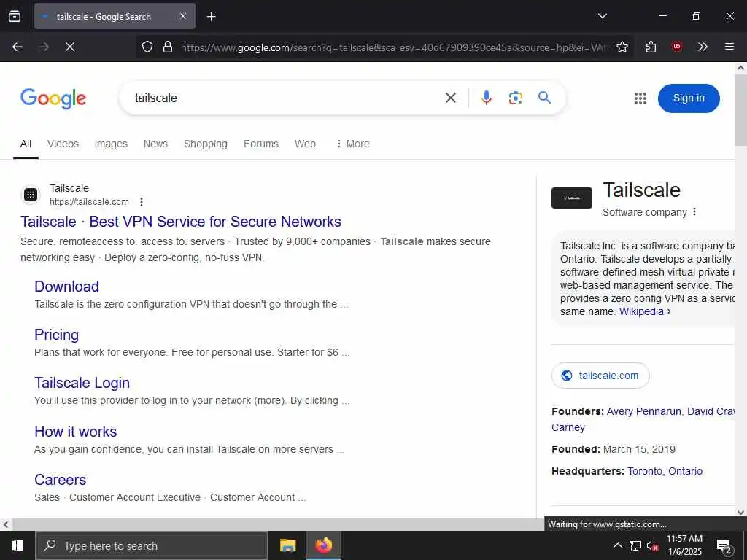
Task: Open the Tailscale Login sitelink
Action: point(82,383)
